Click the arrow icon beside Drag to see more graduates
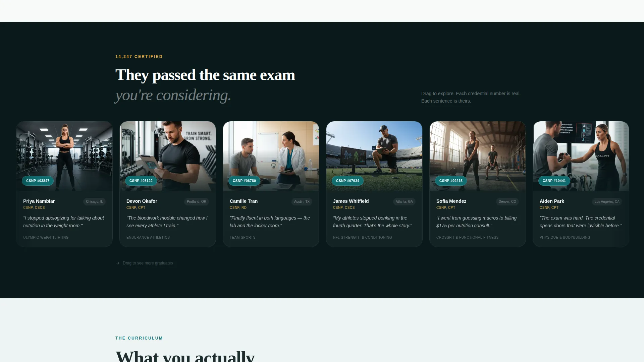The height and width of the screenshot is (362, 644). 118,263
